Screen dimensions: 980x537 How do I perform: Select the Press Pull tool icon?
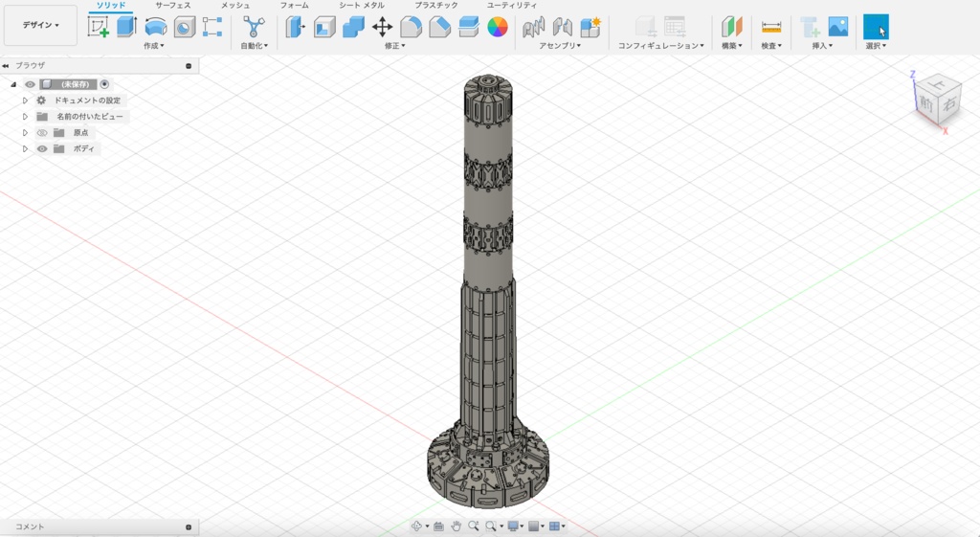296,27
